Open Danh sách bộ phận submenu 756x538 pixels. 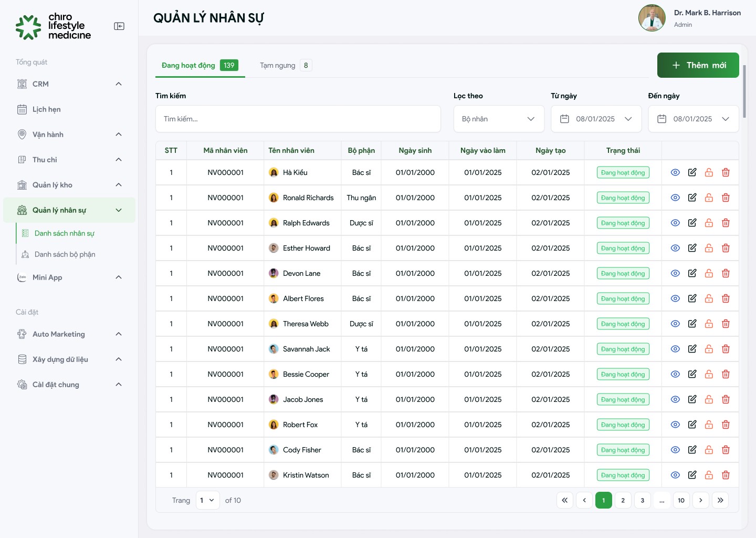[x=65, y=254]
